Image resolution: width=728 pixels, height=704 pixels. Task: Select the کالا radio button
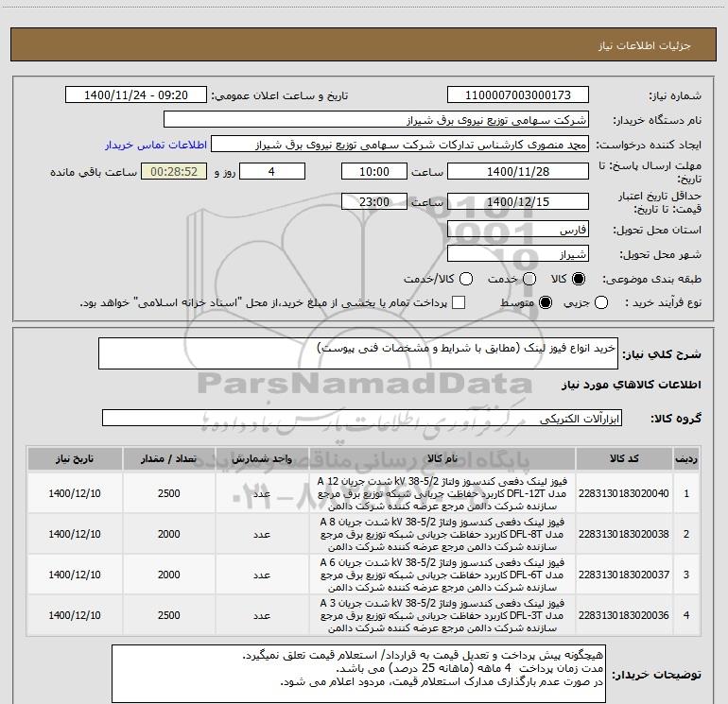click(579, 279)
